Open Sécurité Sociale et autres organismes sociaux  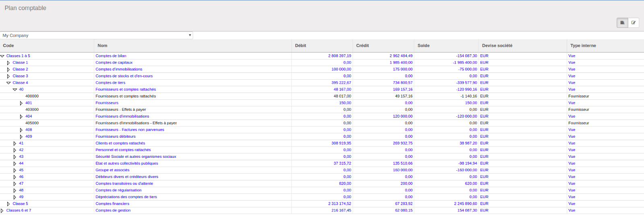[x=136, y=157]
